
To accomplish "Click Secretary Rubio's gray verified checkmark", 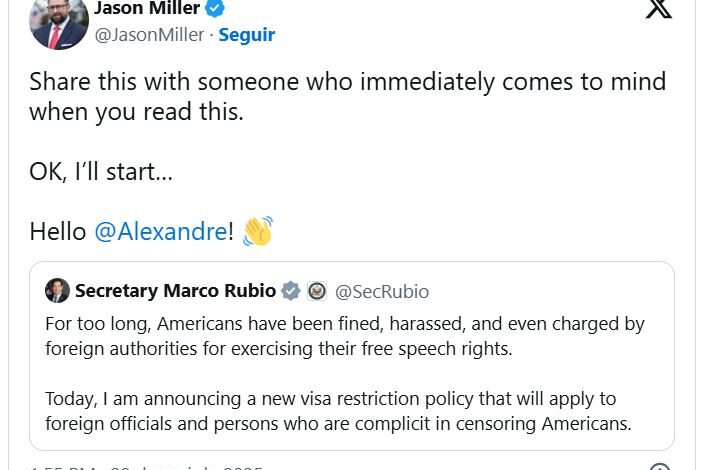I will pyautogui.click(x=291, y=291).
